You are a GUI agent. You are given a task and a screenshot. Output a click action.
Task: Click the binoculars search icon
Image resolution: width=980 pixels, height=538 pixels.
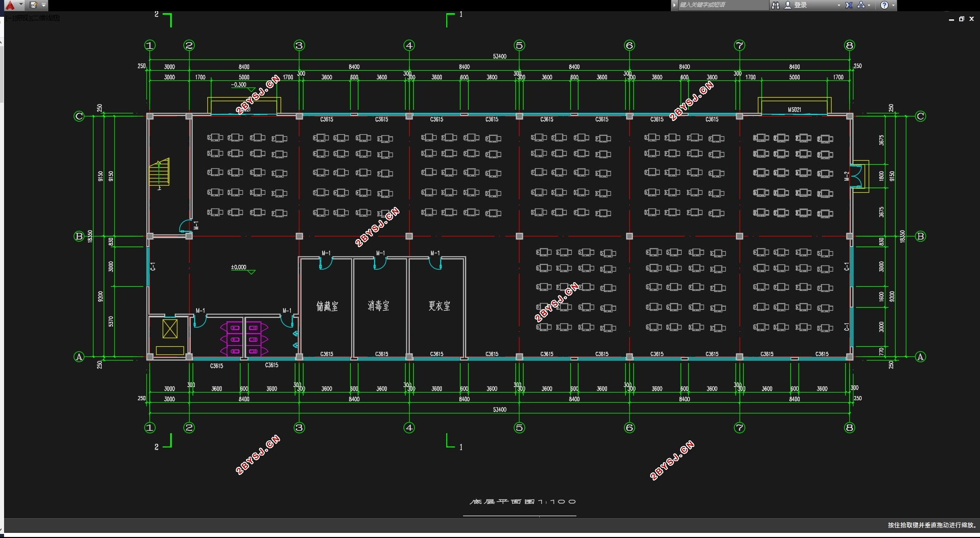(775, 5)
